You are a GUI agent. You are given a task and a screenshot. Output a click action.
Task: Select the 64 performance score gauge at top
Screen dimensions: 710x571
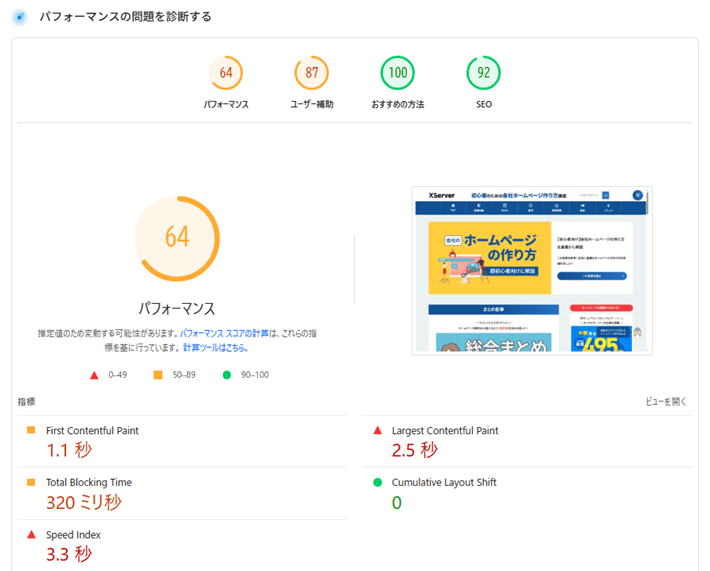pos(225,72)
